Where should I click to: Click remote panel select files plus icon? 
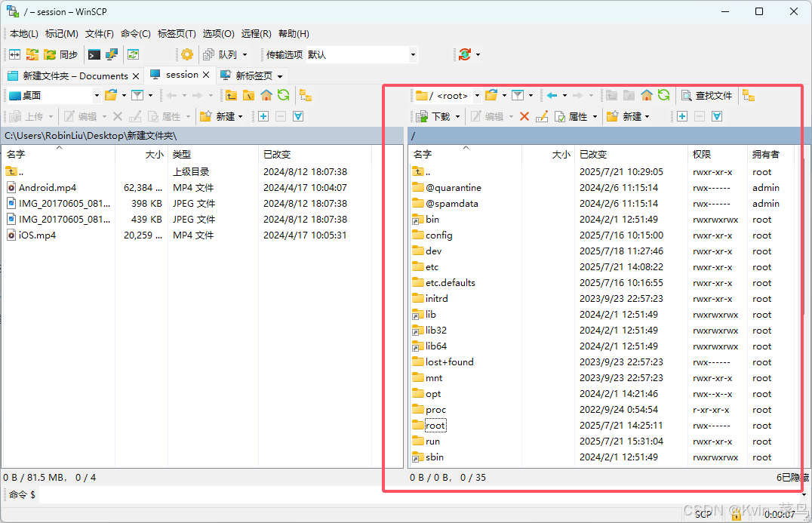coord(682,116)
